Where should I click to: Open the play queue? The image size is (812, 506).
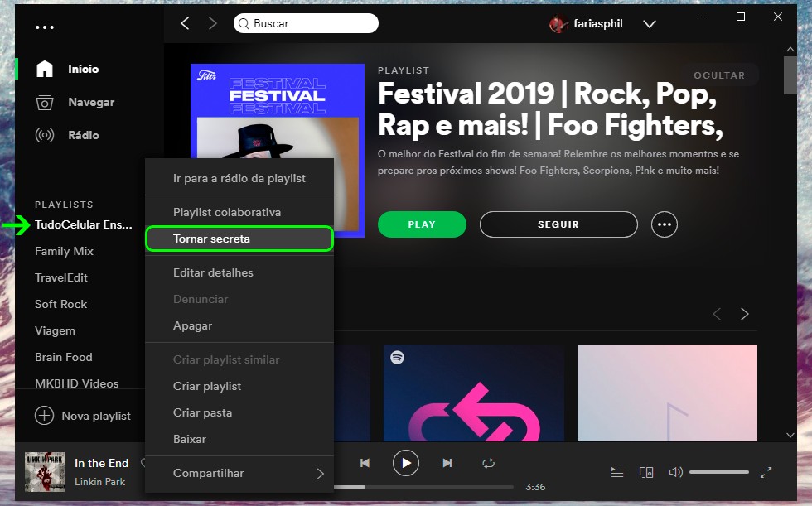point(617,472)
